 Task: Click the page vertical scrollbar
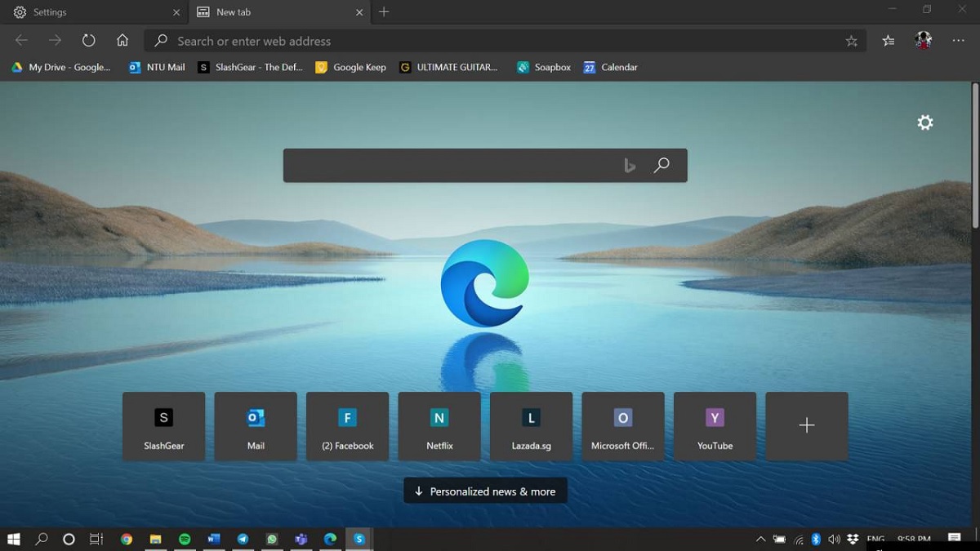pos(975,155)
